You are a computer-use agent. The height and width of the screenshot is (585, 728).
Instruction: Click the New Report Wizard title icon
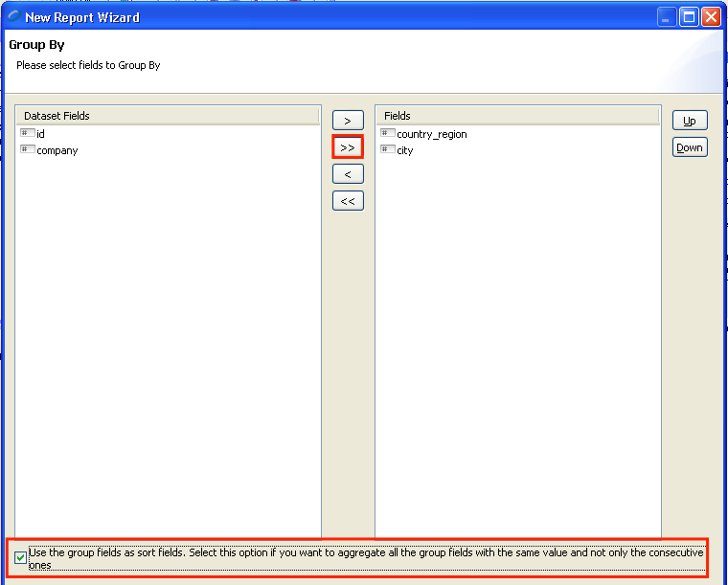pyautogui.click(x=13, y=16)
